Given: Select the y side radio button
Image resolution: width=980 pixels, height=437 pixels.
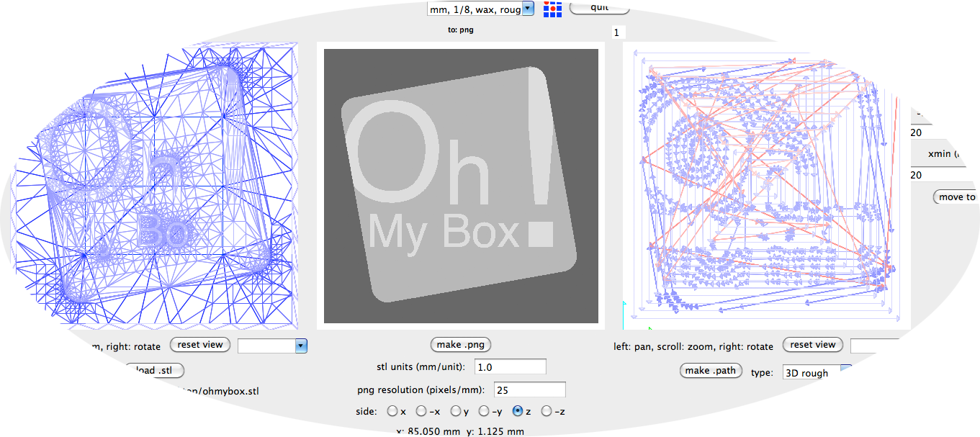Looking at the screenshot, I should (x=455, y=411).
